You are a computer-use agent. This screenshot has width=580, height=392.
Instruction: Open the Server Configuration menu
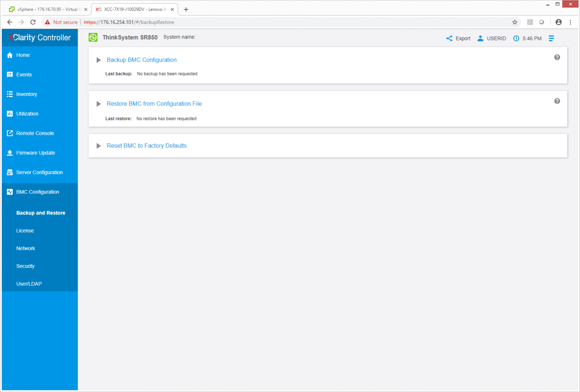point(39,172)
